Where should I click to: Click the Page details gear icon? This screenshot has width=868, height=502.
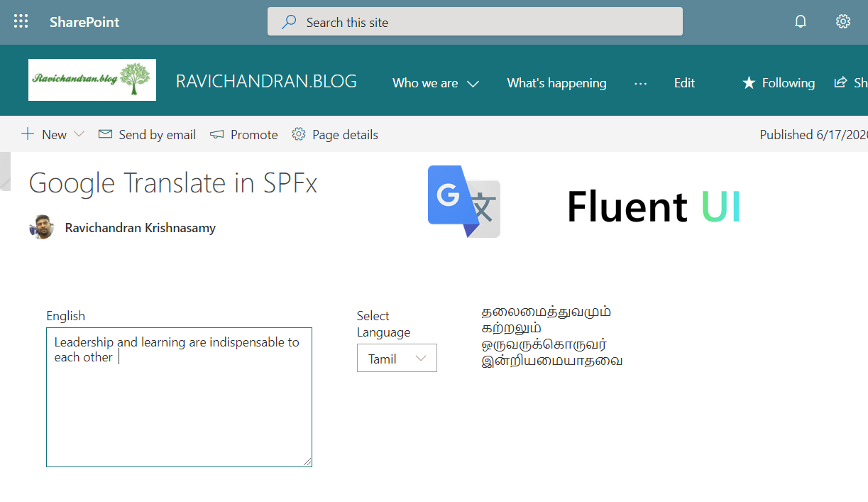[x=299, y=134]
